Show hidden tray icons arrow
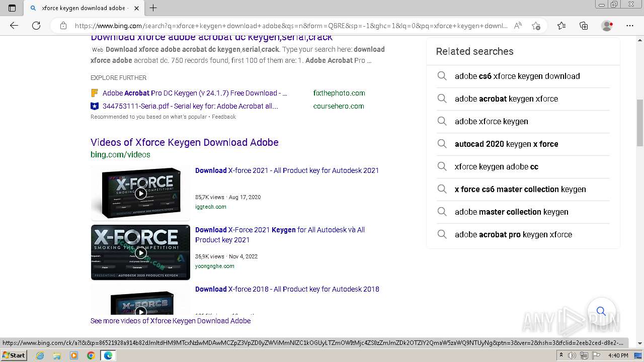The width and height of the screenshot is (644, 362). click(x=562, y=355)
